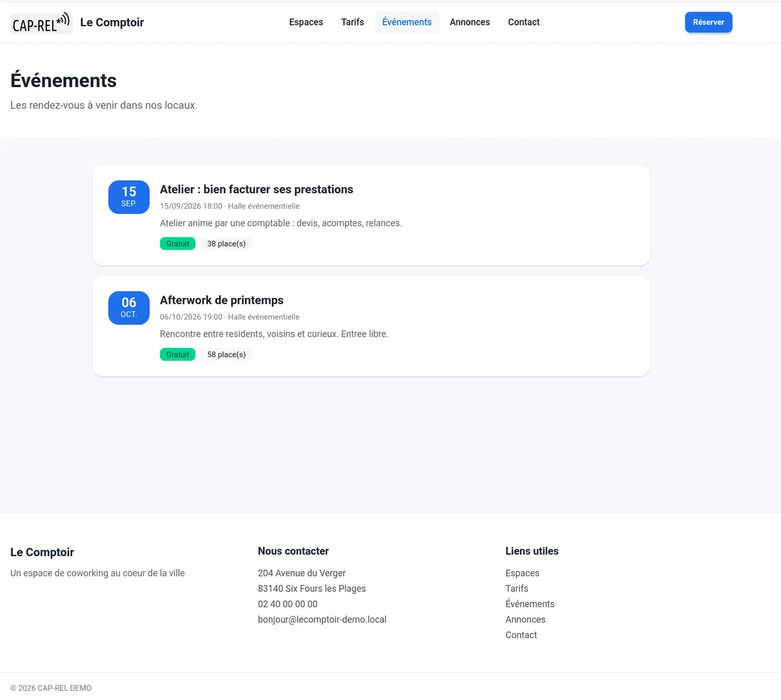Open the Le Comptoir home link

[x=112, y=23]
